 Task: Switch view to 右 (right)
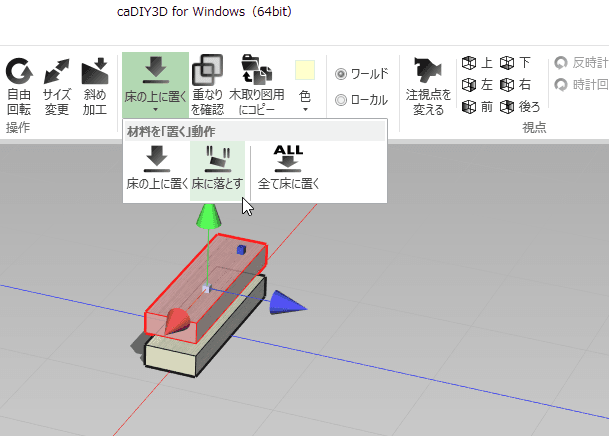point(515,85)
